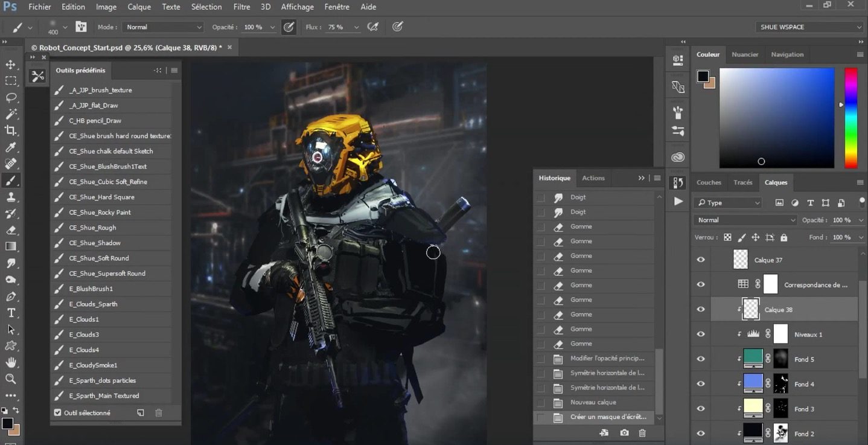Open the Affichage menu
The width and height of the screenshot is (868, 445).
[297, 7]
